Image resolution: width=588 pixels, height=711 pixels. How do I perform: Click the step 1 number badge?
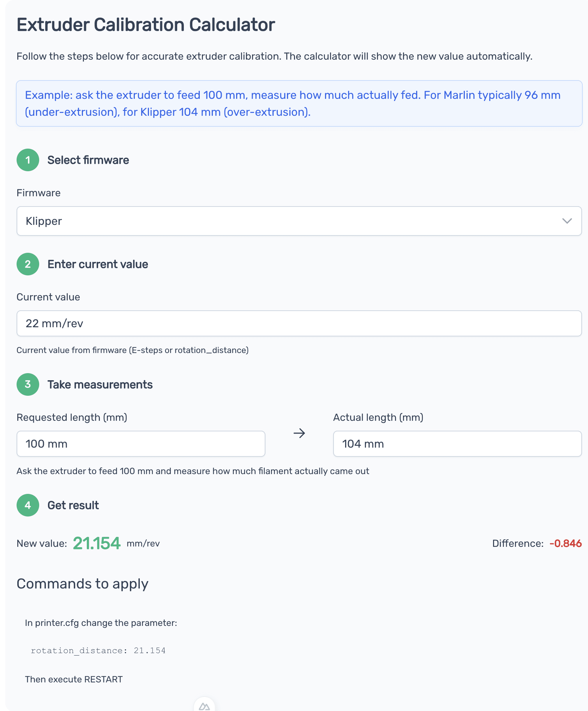(x=28, y=160)
